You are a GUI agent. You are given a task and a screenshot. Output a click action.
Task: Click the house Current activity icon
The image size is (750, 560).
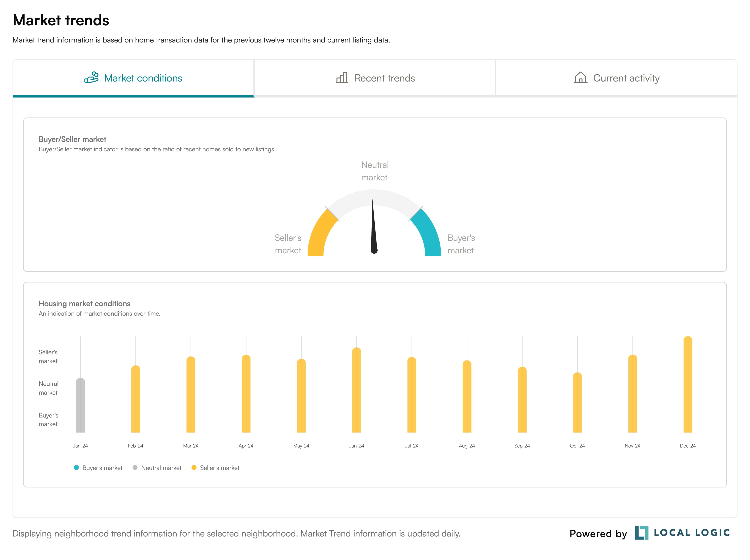[x=580, y=78]
